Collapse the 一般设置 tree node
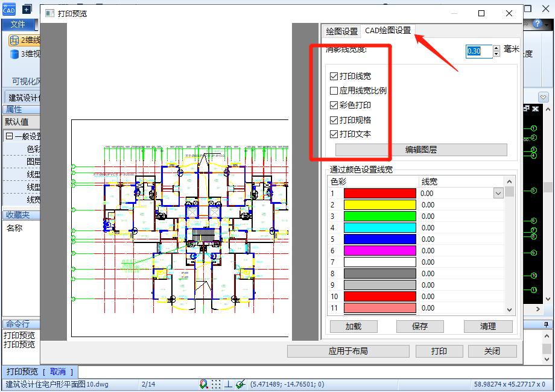Screen dimensions: 555x392 [x=9, y=136]
